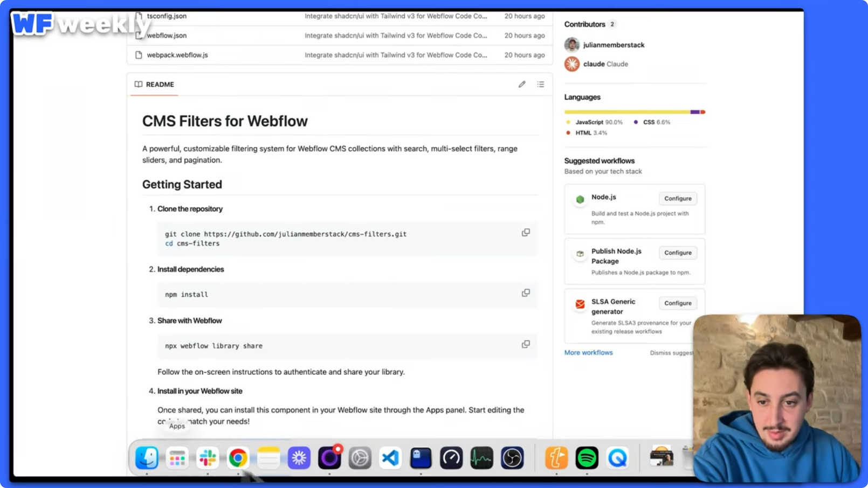Open Finder from the dock
This screenshot has width=868, height=488.
click(147, 458)
